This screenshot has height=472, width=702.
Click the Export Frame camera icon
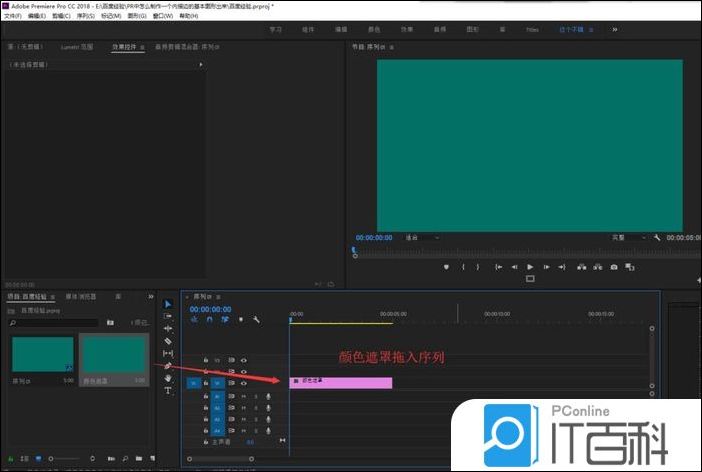[614, 267]
